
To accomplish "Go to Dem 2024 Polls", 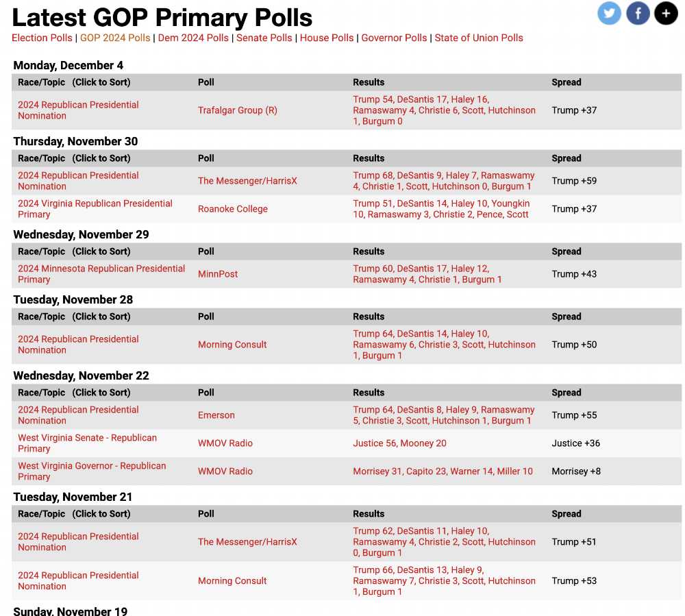I will pyautogui.click(x=193, y=38).
